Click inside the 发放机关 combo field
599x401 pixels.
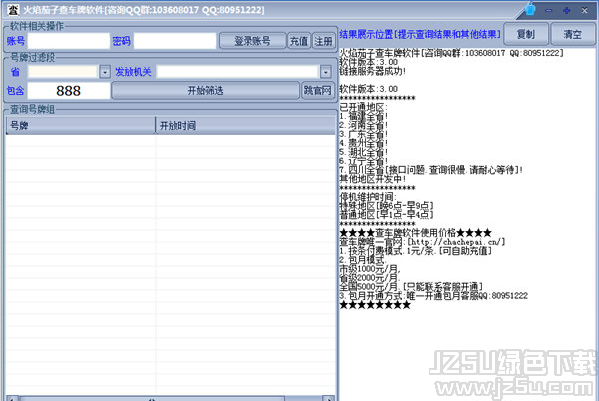click(238, 72)
